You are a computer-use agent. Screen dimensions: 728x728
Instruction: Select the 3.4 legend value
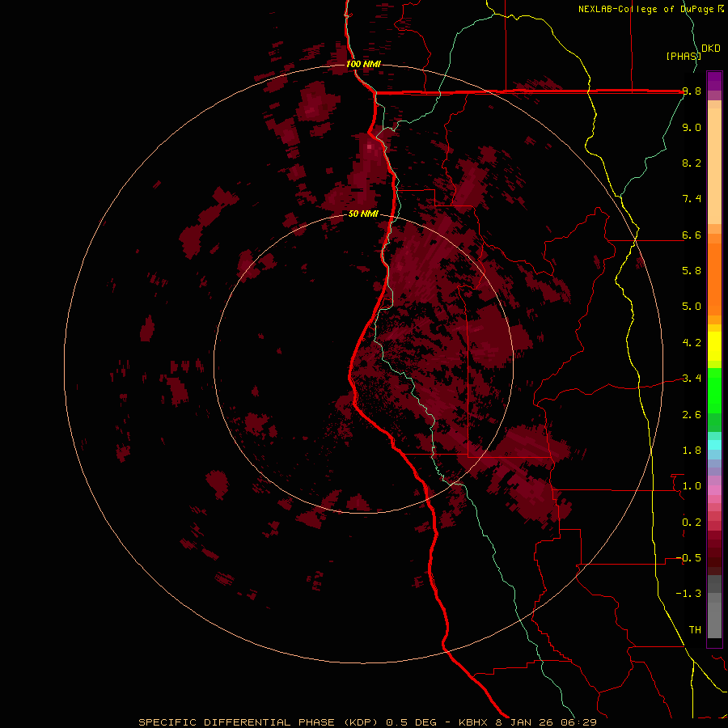(692, 379)
